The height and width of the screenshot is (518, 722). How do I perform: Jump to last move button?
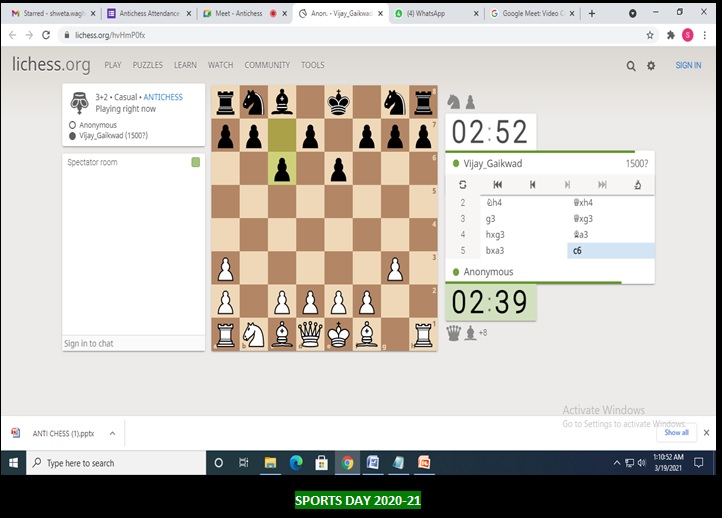tap(602, 185)
